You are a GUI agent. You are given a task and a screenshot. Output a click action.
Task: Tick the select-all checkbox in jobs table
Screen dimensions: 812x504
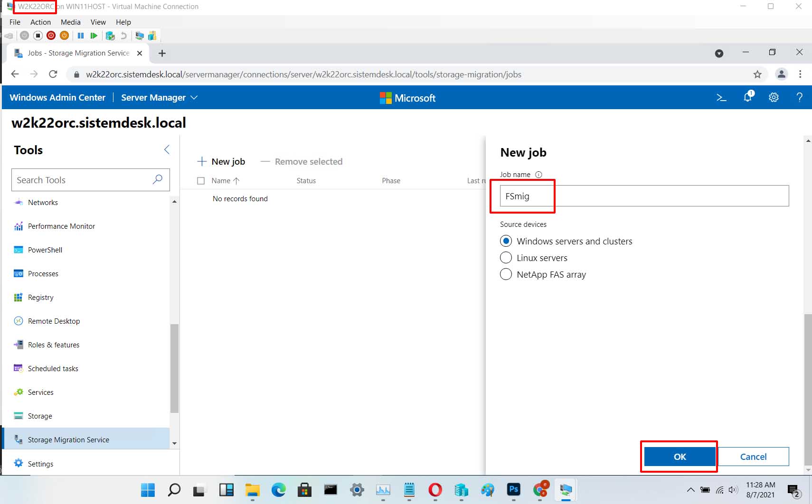201,181
